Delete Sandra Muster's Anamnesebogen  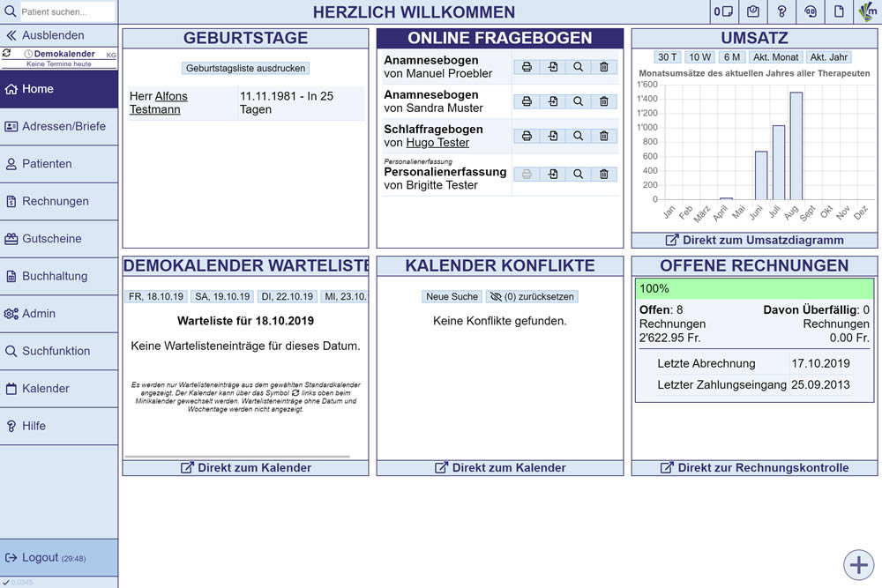[x=604, y=101]
